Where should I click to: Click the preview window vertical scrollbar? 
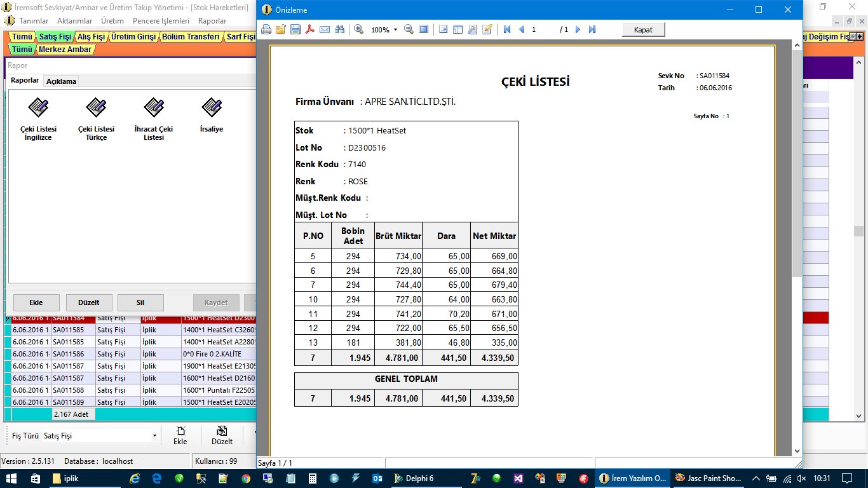tap(797, 163)
